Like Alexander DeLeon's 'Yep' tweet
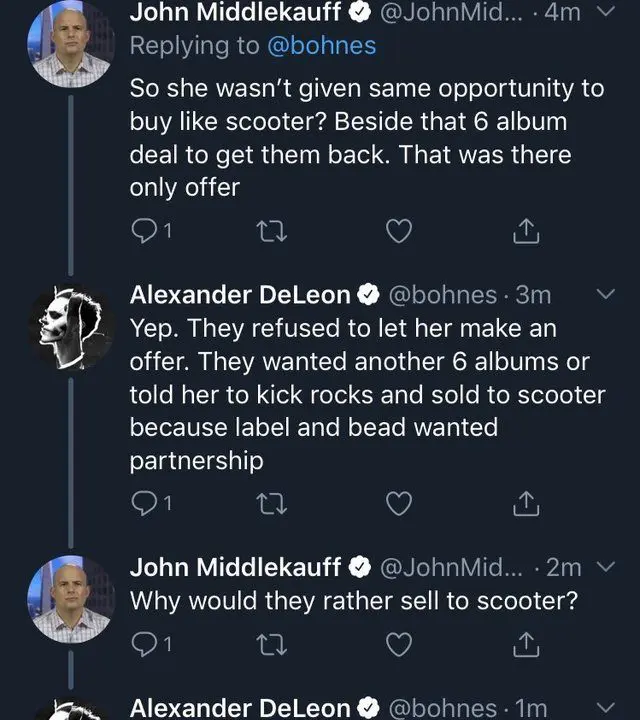This screenshot has width=640, height=720. [x=399, y=505]
